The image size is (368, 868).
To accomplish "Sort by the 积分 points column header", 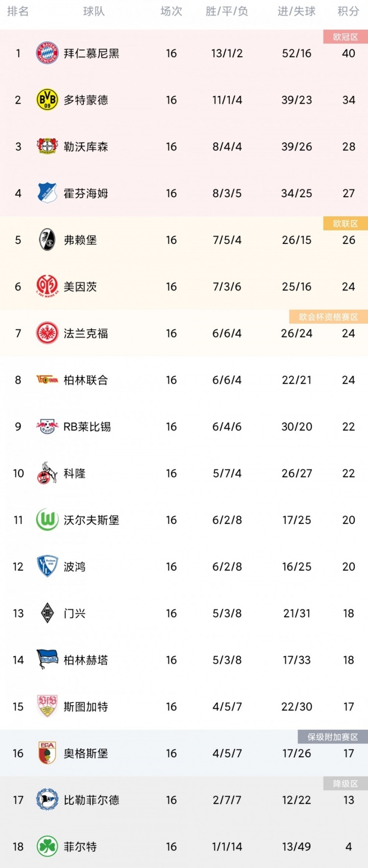I will click(x=348, y=11).
